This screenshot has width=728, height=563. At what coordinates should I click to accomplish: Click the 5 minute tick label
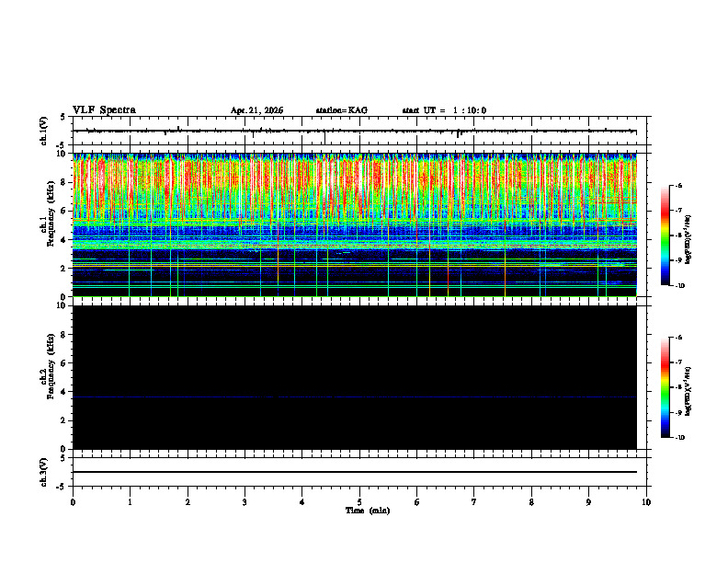(x=359, y=502)
